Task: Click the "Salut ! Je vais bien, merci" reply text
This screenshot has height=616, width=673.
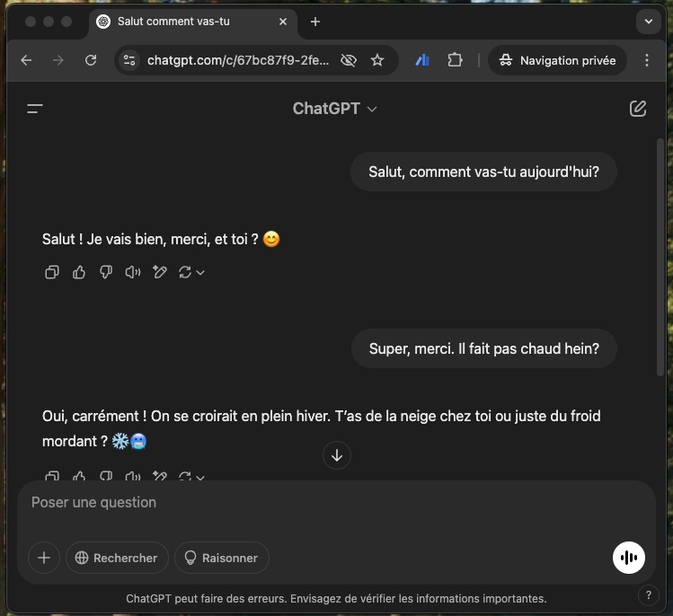Action: (161, 239)
